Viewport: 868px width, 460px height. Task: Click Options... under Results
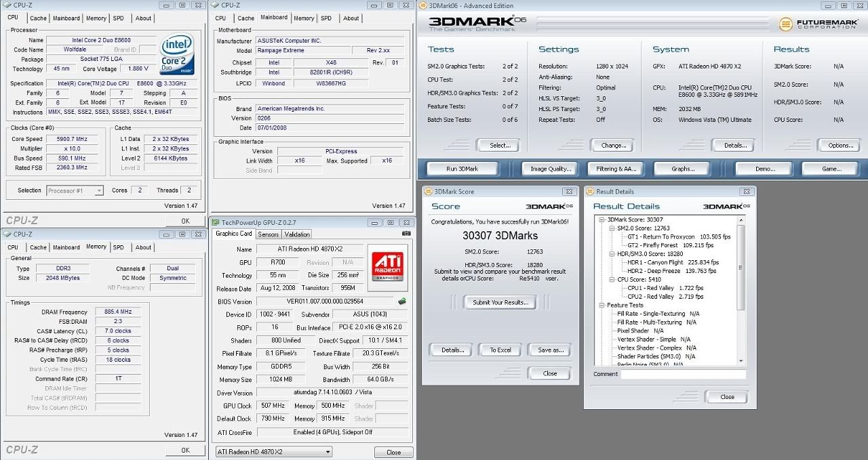click(x=840, y=145)
